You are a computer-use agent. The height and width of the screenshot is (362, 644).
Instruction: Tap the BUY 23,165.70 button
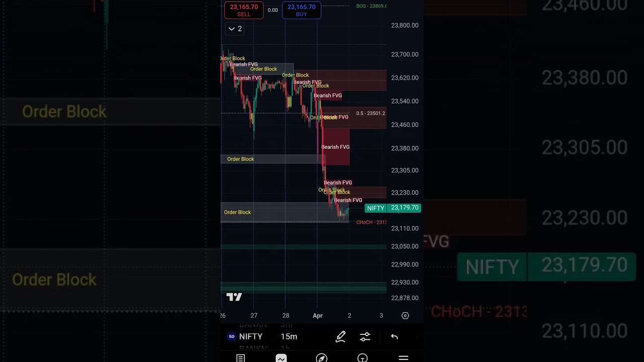[301, 10]
